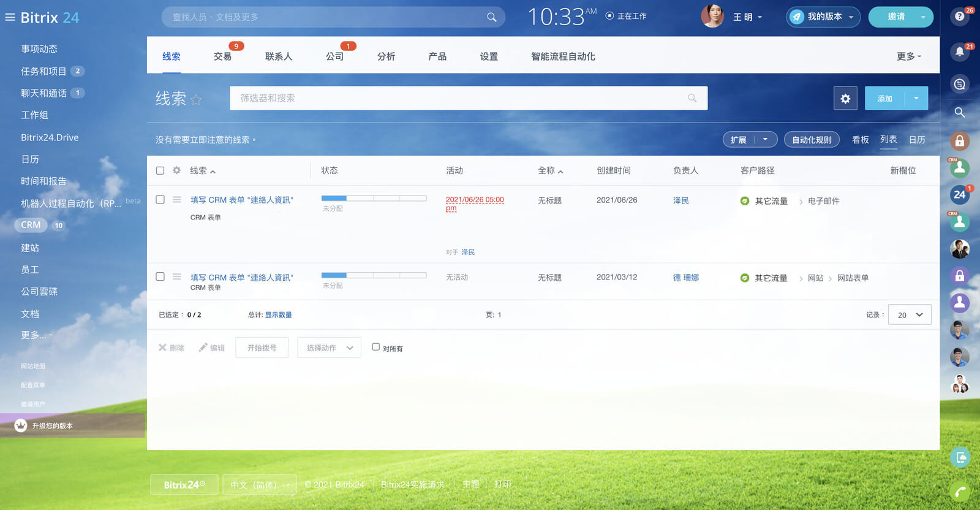Open the records per page dropdown 20
The width and height of the screenshot is (980, 510).
(x=910, y=314)
